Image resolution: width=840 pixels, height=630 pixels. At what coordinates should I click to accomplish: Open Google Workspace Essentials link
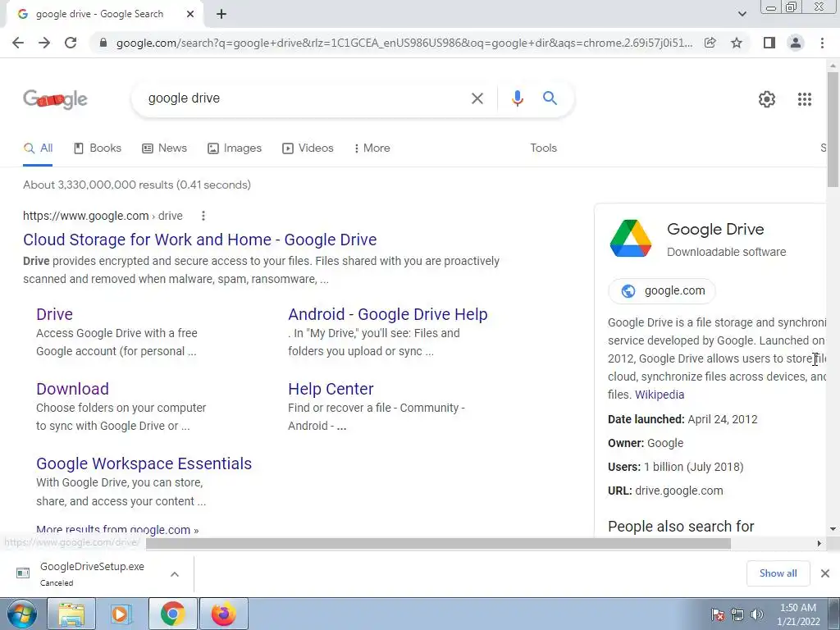pos(144,463)
